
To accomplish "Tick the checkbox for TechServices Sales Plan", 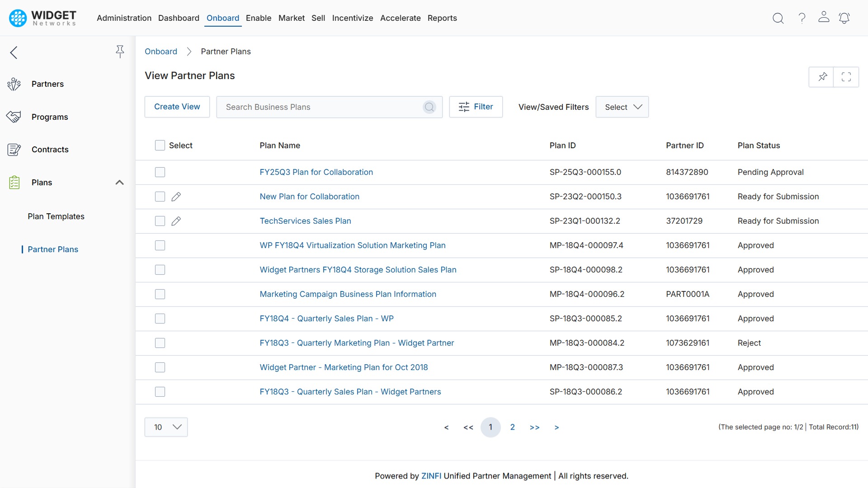I will pos(160,221).
